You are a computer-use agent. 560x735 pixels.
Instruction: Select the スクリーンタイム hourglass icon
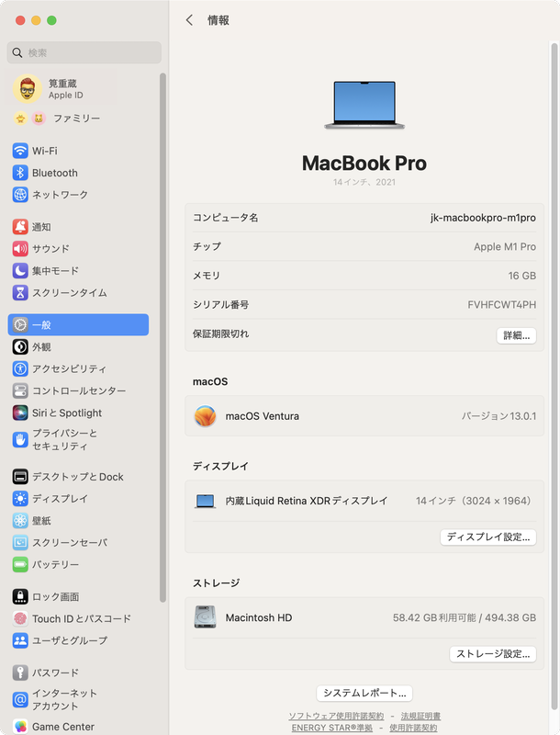pos(20,293)
